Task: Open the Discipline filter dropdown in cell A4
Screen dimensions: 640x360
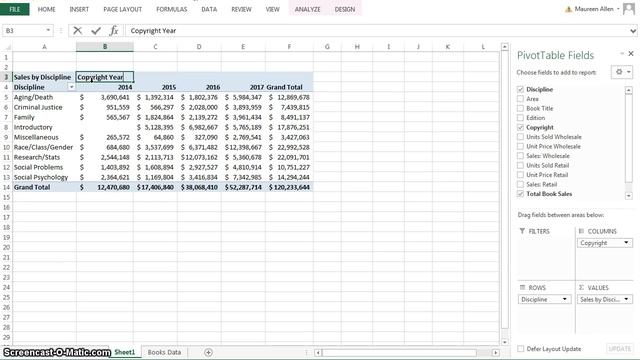Action: click(x=71, y=87)
